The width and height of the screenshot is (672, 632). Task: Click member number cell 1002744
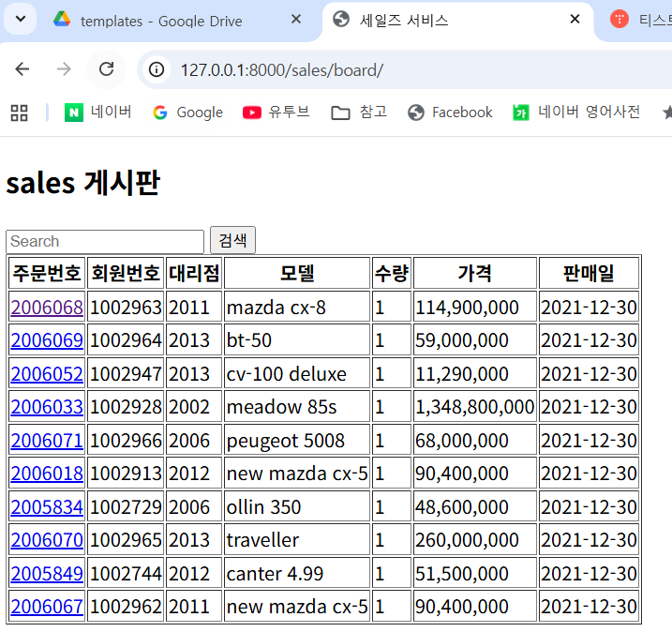pos(126,573)
